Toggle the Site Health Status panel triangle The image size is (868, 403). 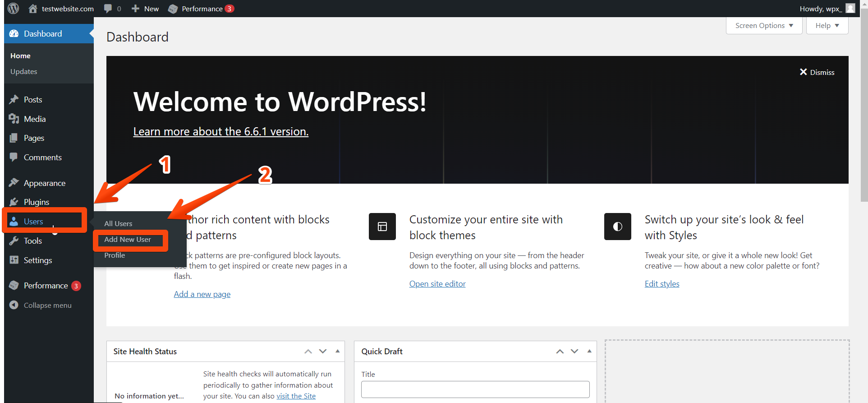pyautogui.click(x=338, y=351)
